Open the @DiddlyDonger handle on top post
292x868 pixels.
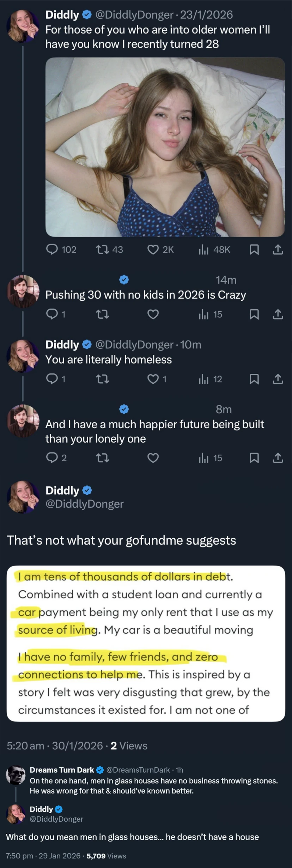[134, 15]
